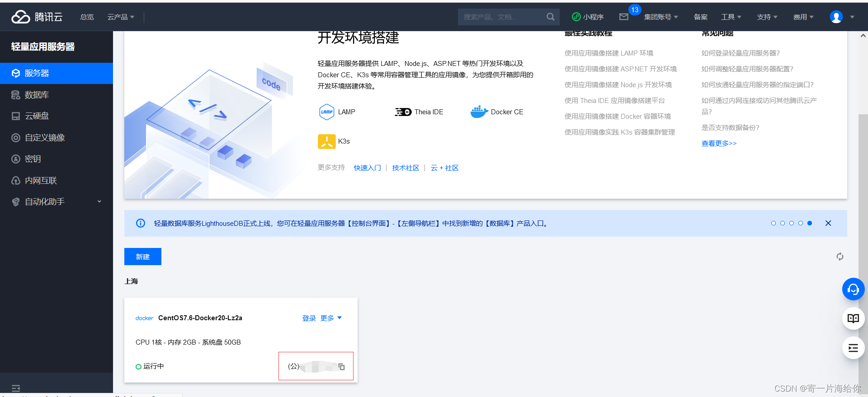The image size is (868, 397).
Task: Collapse the sidebar with bottom icon
Action: [16, 388]
